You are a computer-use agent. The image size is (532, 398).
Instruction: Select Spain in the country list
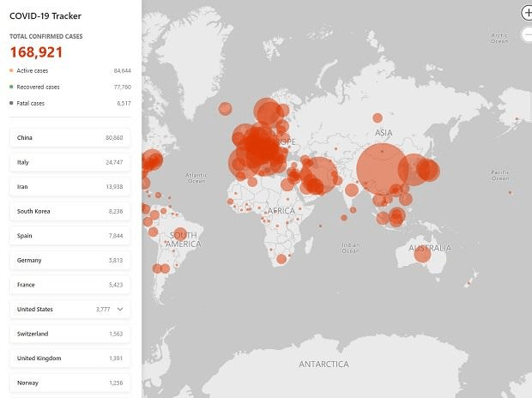coord(70,235)
